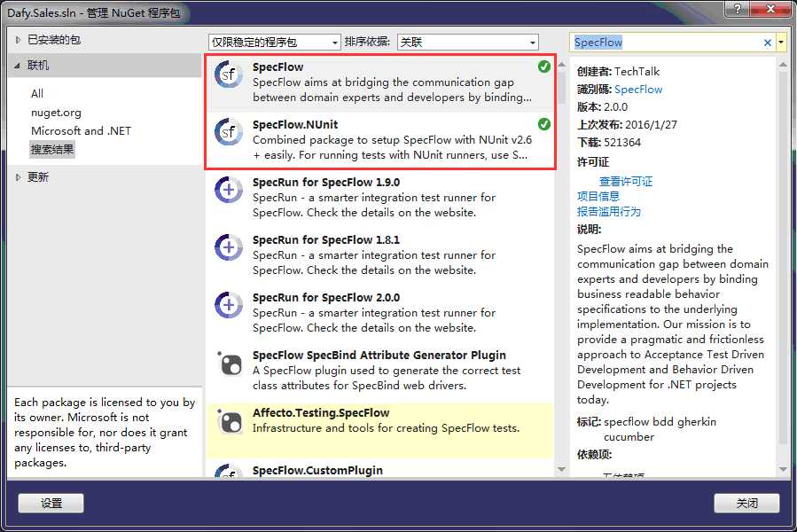Open the 报告滥用行为 link
Viewport: 797px width, 532px height.
point(609,212)
